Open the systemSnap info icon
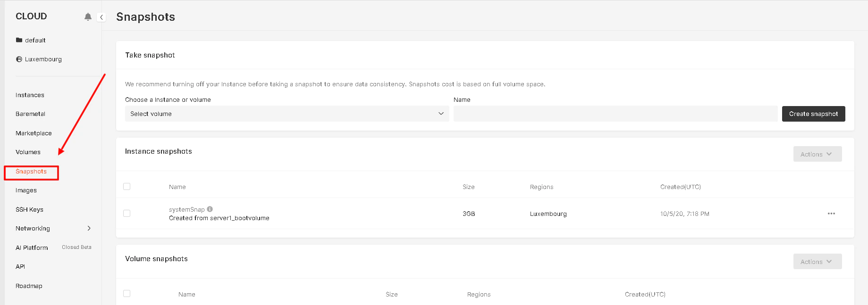Viewport: 868px width, 305px height. point(210,209)
